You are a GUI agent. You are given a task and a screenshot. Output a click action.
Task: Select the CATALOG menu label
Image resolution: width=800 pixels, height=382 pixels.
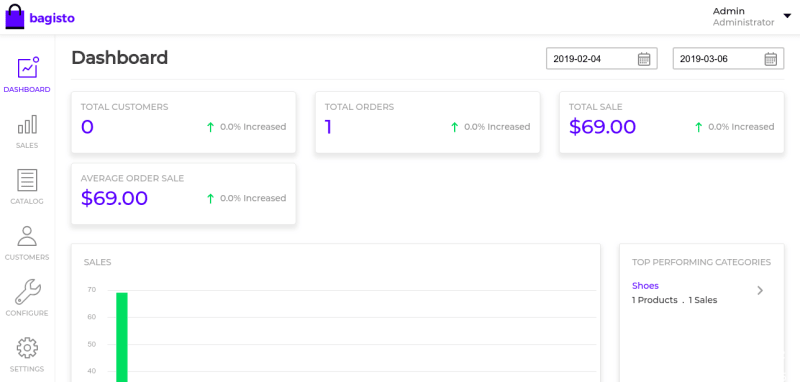[27, 201]
